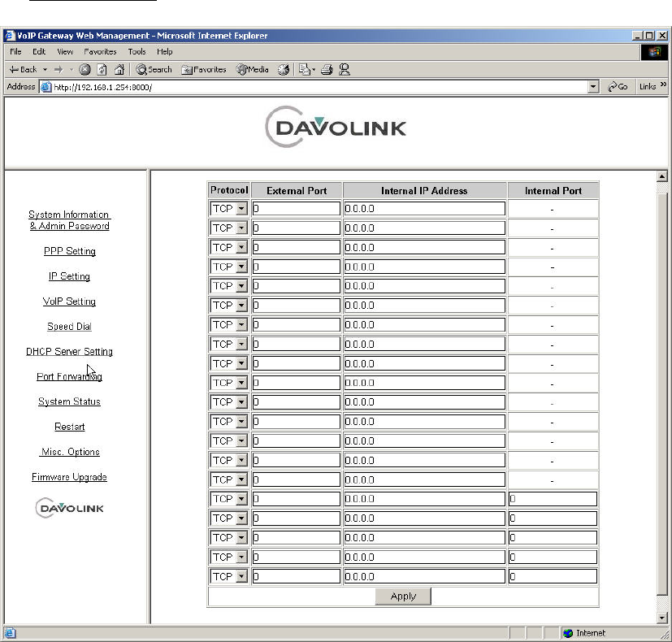672x642 pixels.
Task: Open the Media toolbar button
Action: tap(253, 69)
